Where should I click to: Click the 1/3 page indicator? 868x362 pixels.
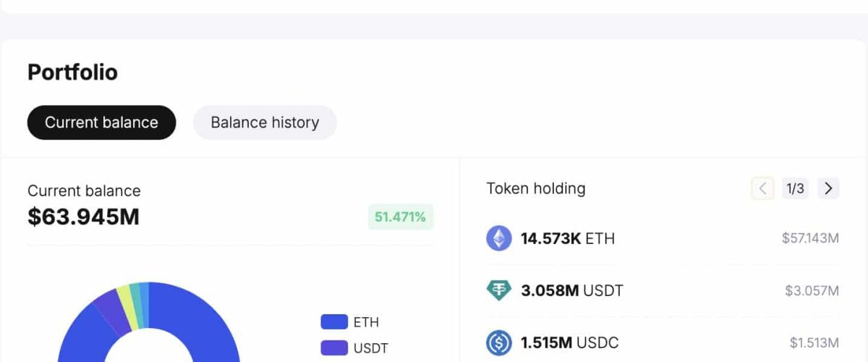coord(795,189)
